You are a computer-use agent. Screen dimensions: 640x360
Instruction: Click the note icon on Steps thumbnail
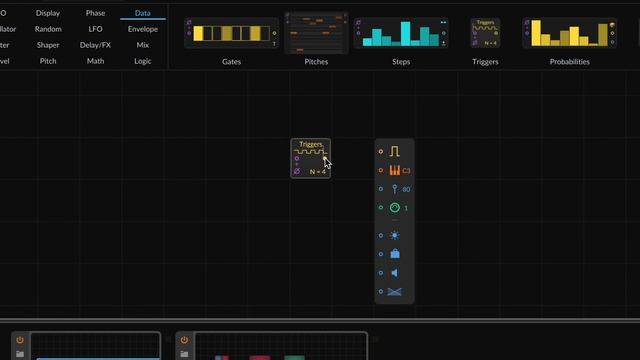tap(358, 22)
